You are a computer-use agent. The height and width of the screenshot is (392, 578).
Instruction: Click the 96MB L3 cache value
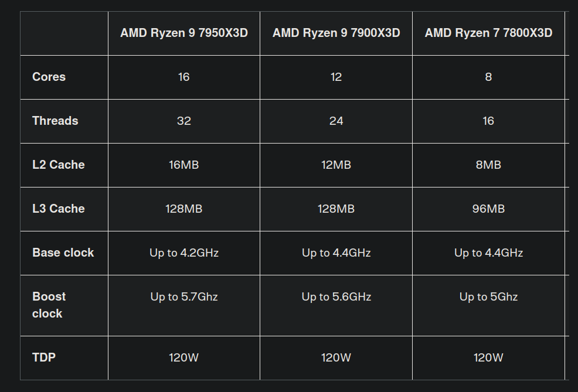tap(488, 209)
